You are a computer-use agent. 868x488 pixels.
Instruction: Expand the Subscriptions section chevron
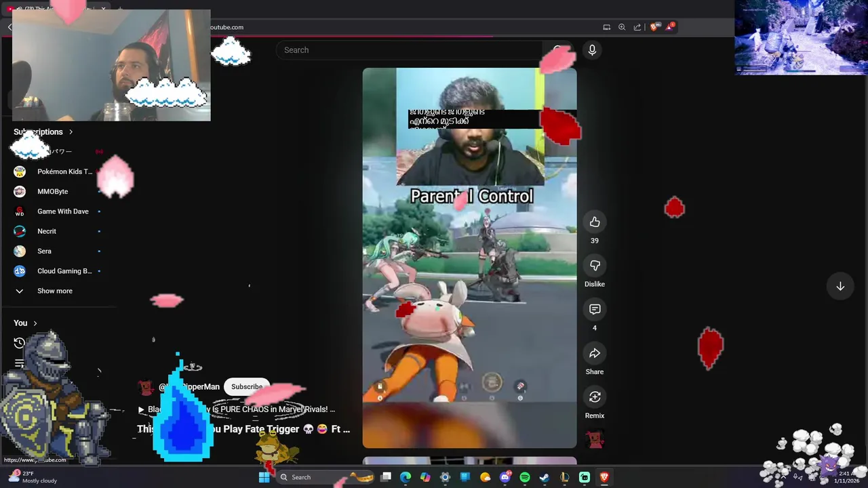coord(71,132)
